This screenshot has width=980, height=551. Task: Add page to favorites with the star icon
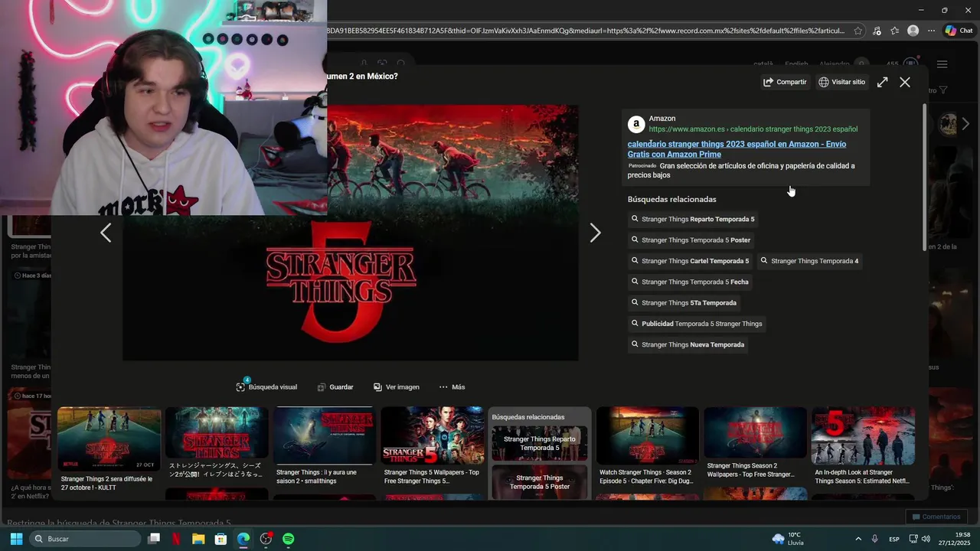(x=857, y=31)
